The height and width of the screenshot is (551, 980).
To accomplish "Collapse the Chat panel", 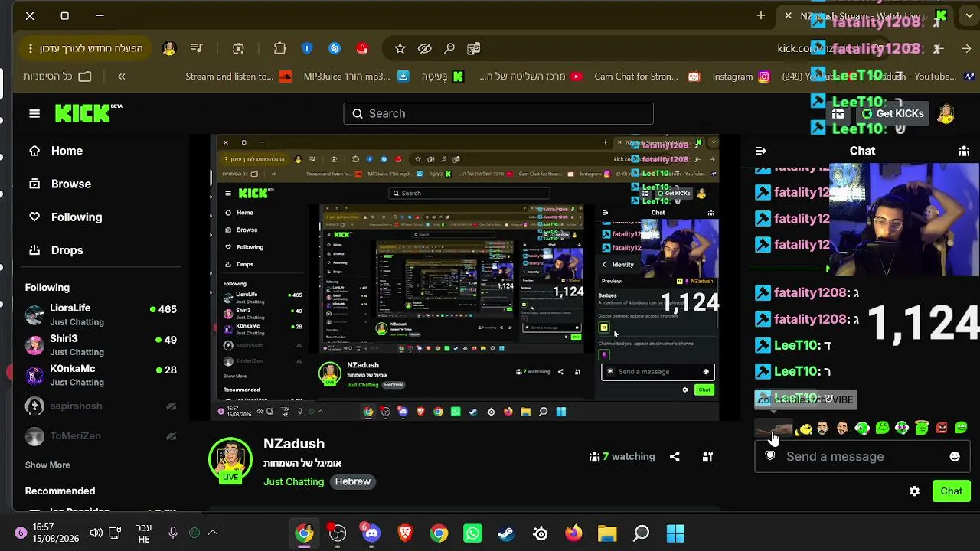I will [x=761, y=151].
